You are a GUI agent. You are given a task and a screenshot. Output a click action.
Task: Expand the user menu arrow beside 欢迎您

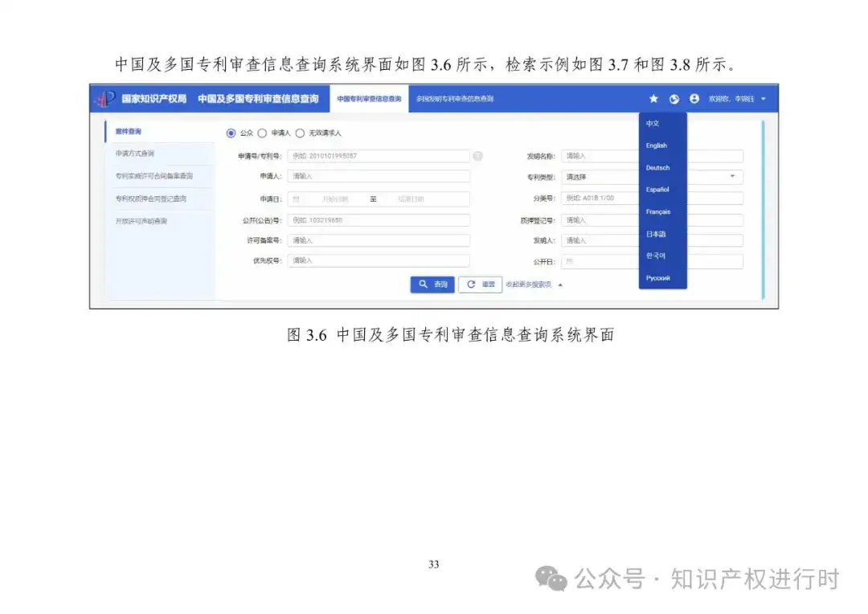pos(764,99)
